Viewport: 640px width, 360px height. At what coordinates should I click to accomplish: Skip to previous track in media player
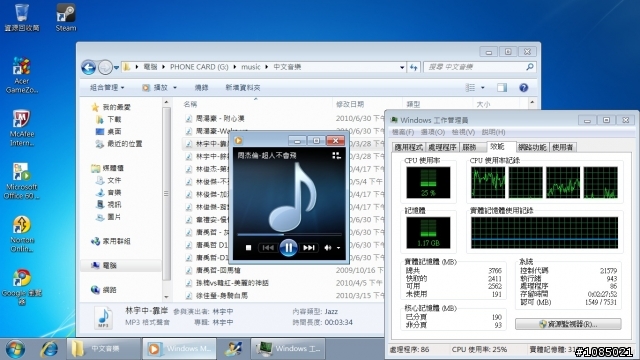[268, 248]
